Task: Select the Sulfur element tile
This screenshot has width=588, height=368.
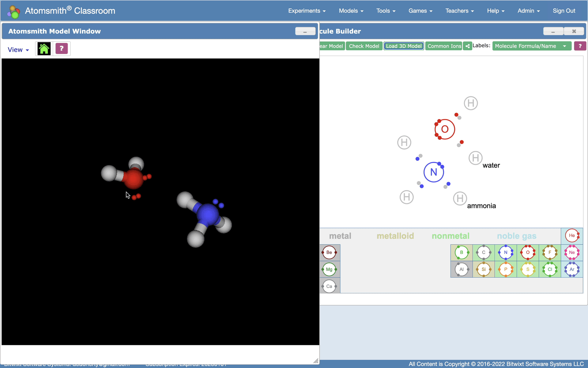Action: [x=528, y=269]
